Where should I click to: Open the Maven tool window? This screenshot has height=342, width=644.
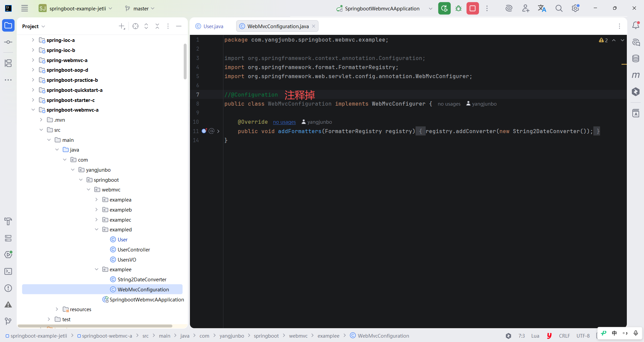coord(636,75)
